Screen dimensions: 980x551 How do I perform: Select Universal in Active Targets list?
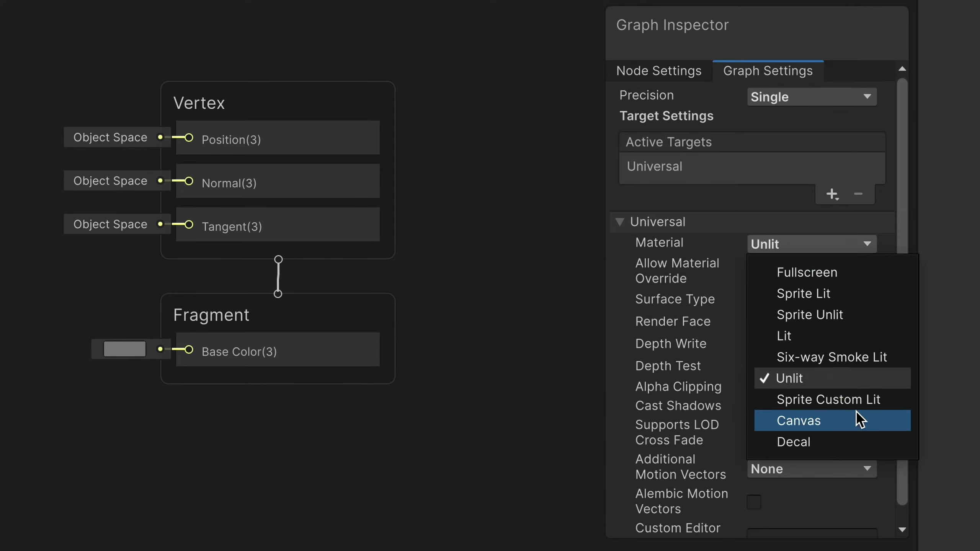(x=655, y=166)
